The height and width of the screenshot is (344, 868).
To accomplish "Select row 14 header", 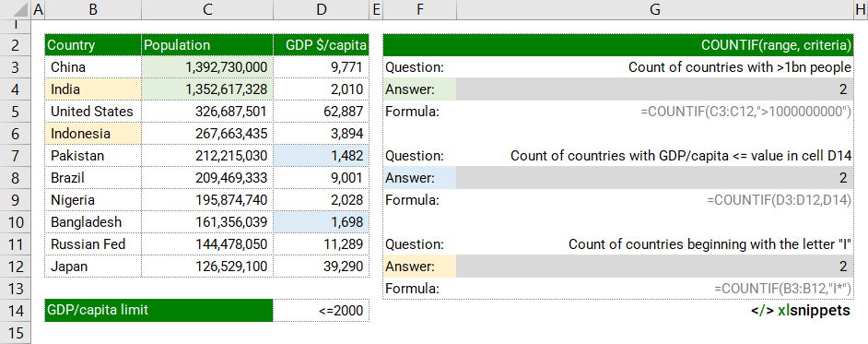I will tap(16, 310).
